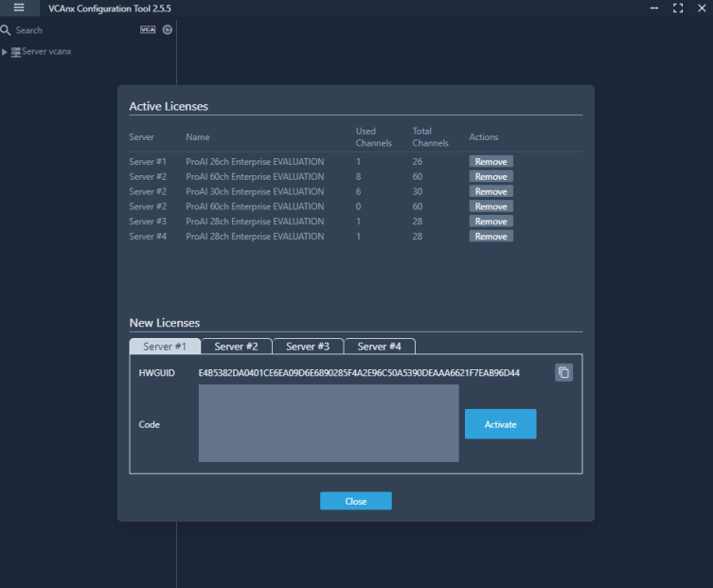Click the VCA logo icon in sidebar

(147, 30)
